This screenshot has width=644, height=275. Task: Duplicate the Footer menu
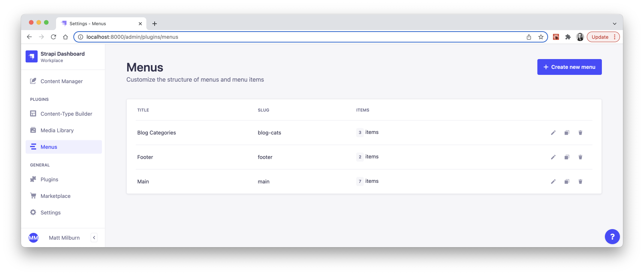point(567,157)
